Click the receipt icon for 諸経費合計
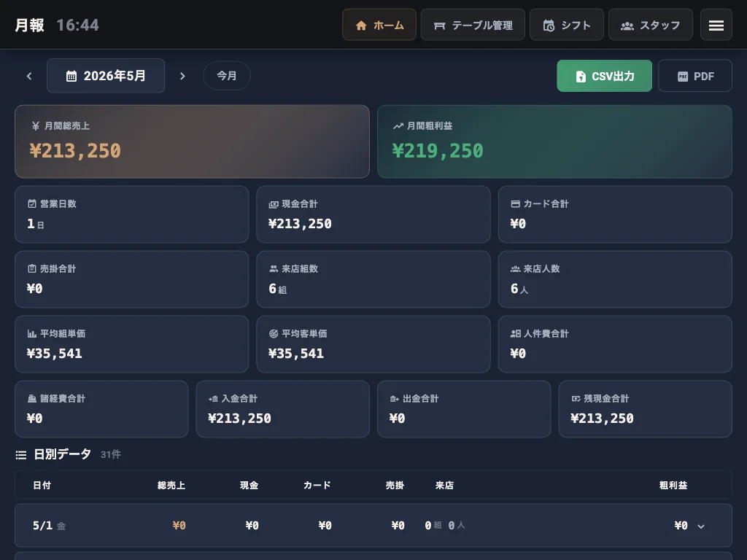Image resolution: width=747 pixels, height=560 pixels. [x=32, y=399]
